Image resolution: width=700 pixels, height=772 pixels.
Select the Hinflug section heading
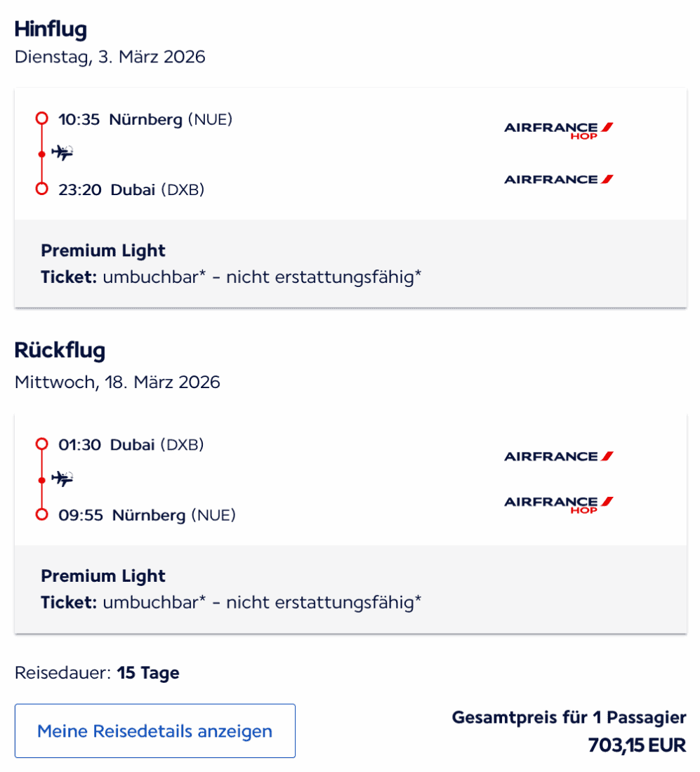click(51, 29)
